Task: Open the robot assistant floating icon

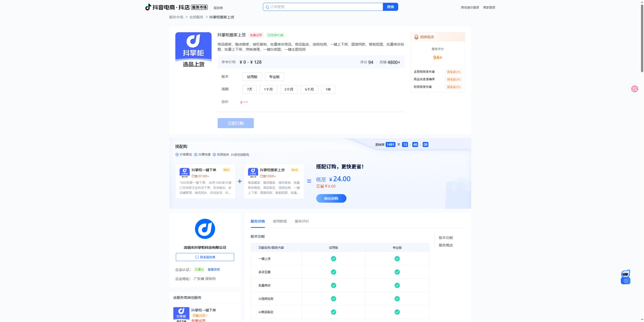Action: pos(625,277)
